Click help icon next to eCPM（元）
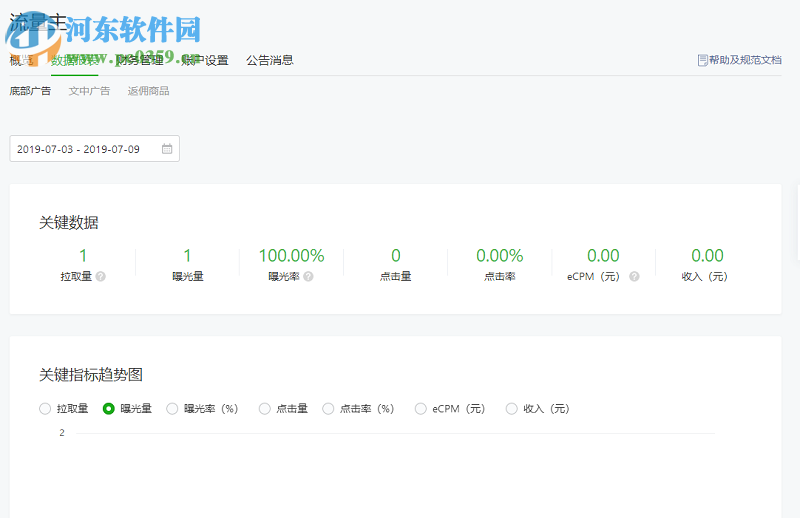This screenshot has width=800, height=518. tap(634, 276)
